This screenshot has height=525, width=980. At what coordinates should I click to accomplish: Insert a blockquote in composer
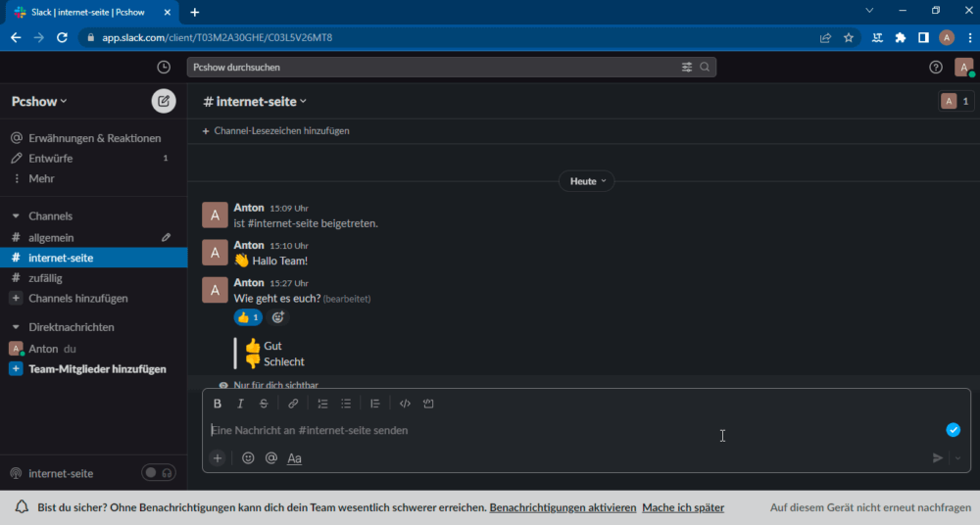coord(375,404)
